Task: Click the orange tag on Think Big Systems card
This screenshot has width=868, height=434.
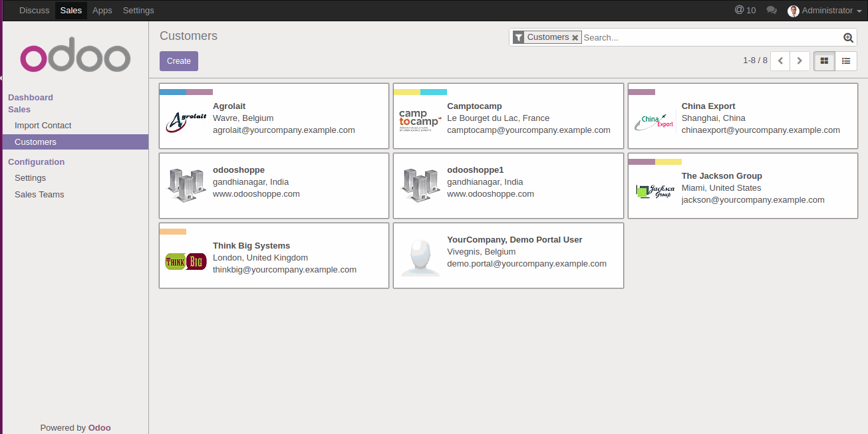Action: [173, 232]
